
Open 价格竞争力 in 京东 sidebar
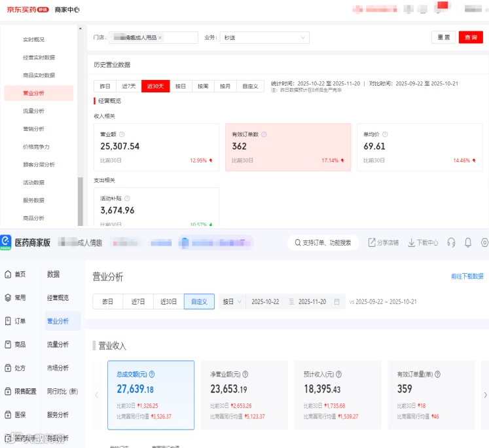(x=36, y=147)
